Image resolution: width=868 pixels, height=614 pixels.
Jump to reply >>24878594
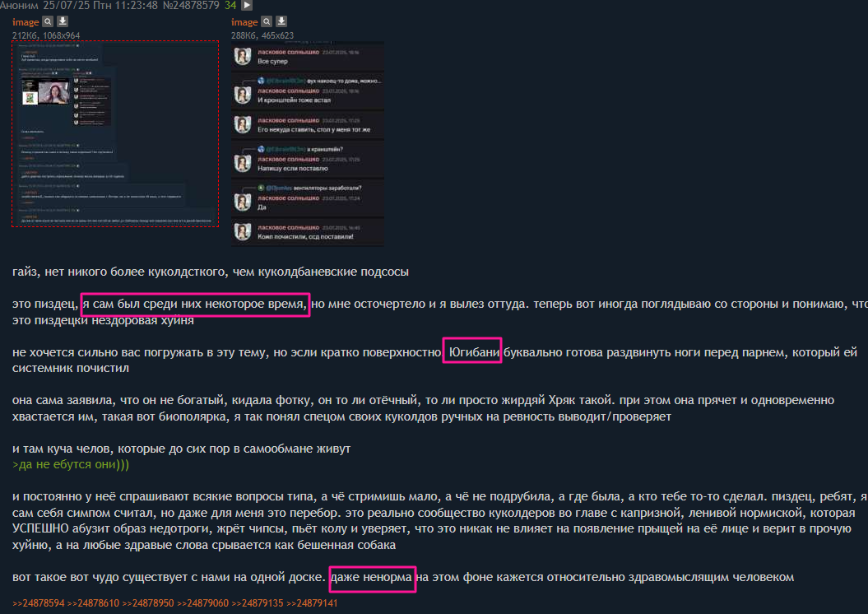[38, 603]
